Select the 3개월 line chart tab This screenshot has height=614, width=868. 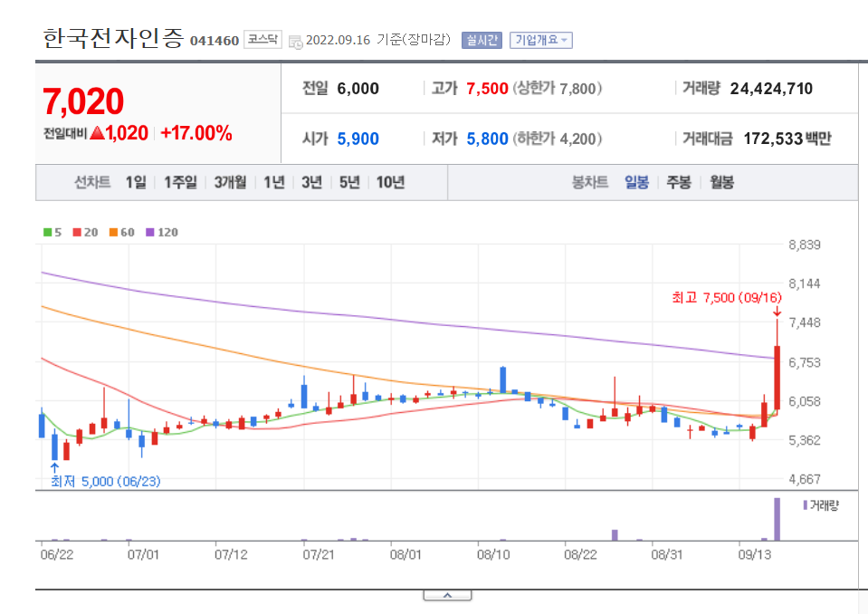coord(230,182)
